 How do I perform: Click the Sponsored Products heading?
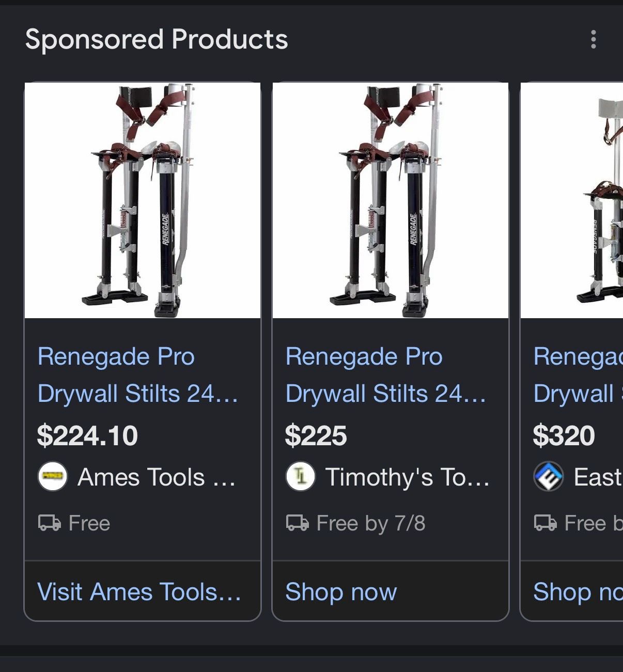pyautogui.click(x=157, y=39)
